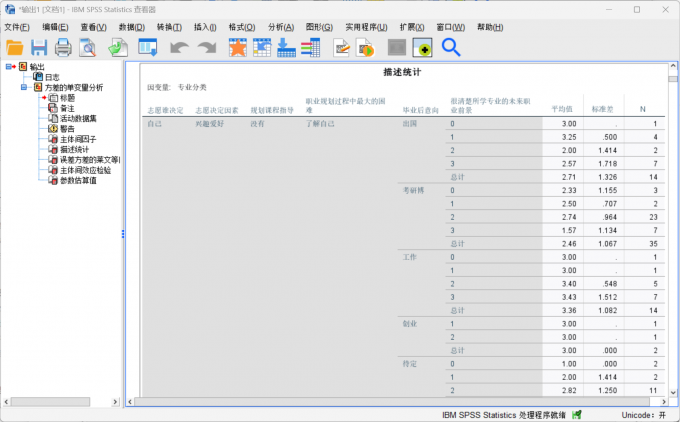
Task: Click the magnifying glass search icon
Action: (451, 47)
